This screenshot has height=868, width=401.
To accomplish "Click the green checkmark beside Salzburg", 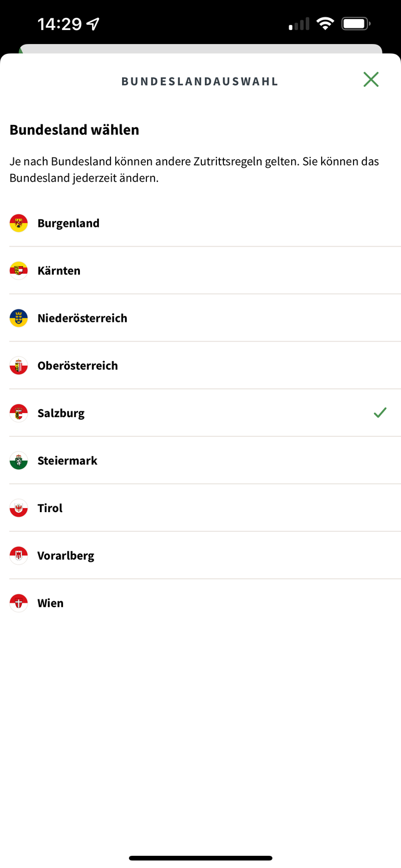I will point(380,413).
